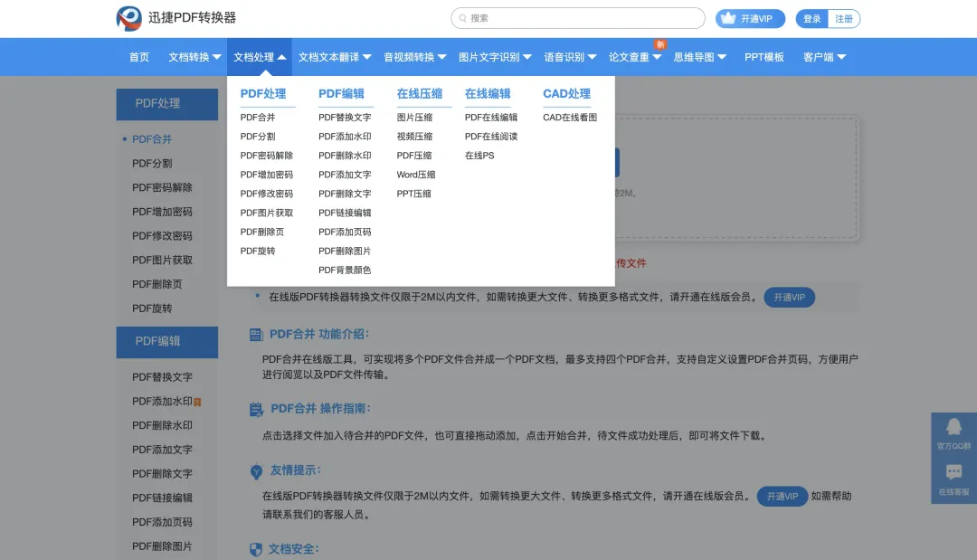This screenshot has height=560, width=977.
Task: Click the header 开通VIP button
Action: click(750, 19)
